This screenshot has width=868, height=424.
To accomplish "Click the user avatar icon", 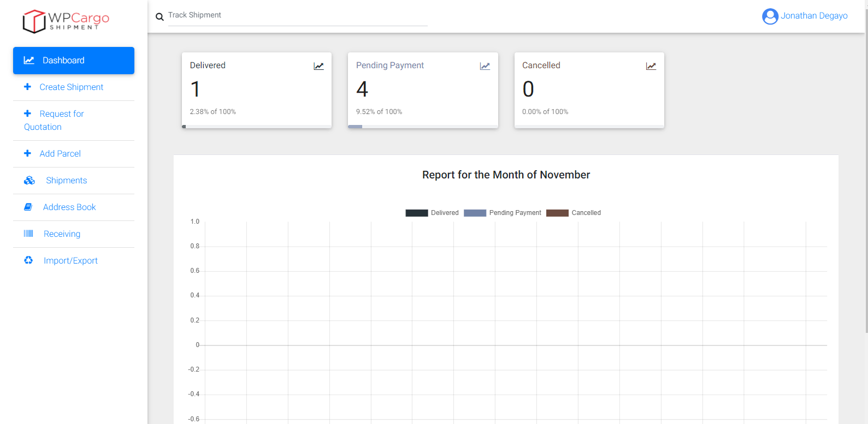I will click(x=770, y=16).
